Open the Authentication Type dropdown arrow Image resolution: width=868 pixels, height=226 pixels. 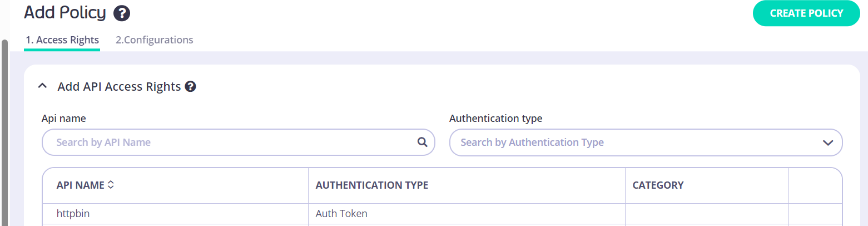[x=828, y=143]
